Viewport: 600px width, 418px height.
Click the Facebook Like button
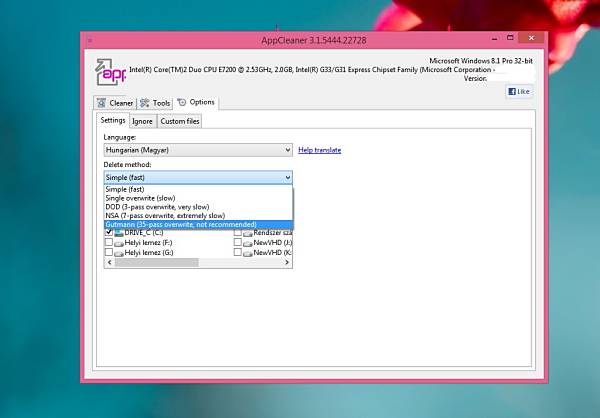pos(519,91)
